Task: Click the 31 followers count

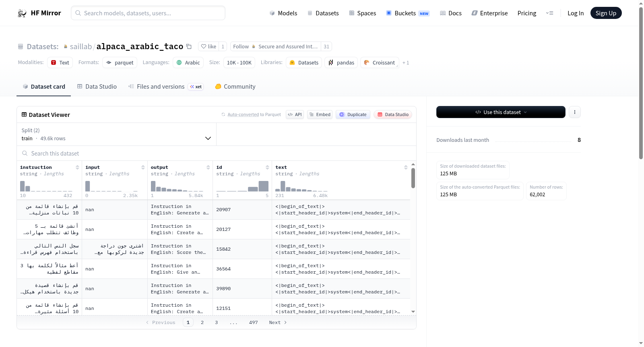Action: pos(326,46)
